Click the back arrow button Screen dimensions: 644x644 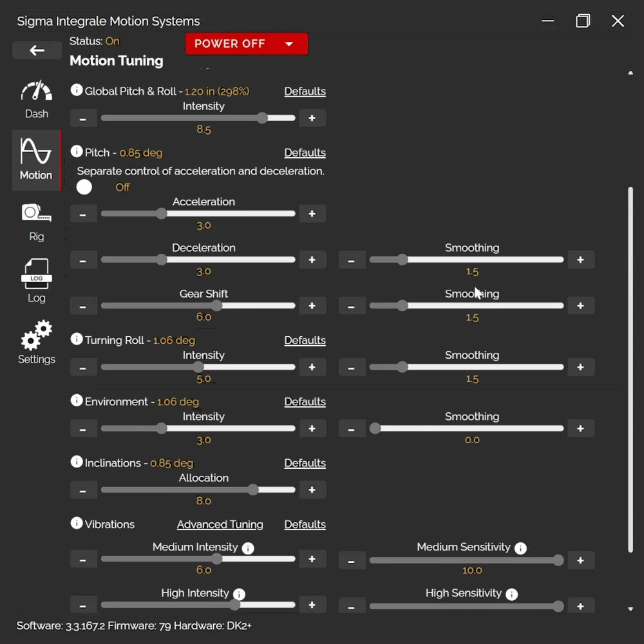37,50
